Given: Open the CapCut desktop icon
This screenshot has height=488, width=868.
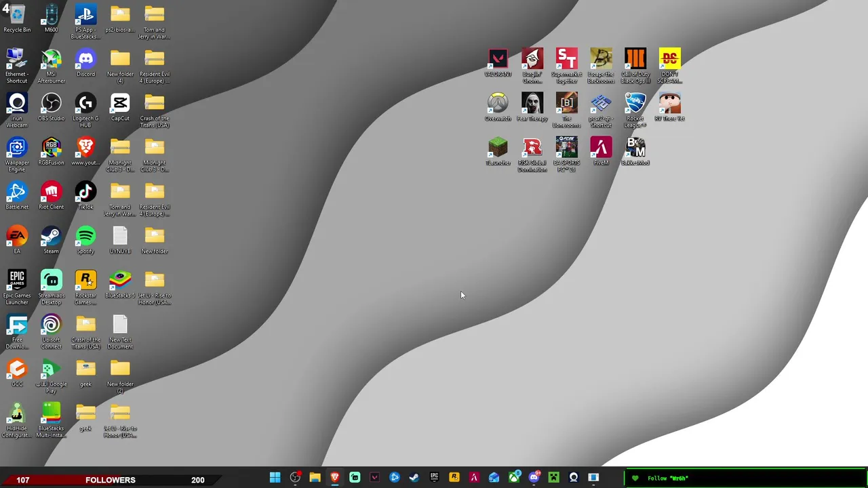Looking at the screenshot, I should pos(120,107).
